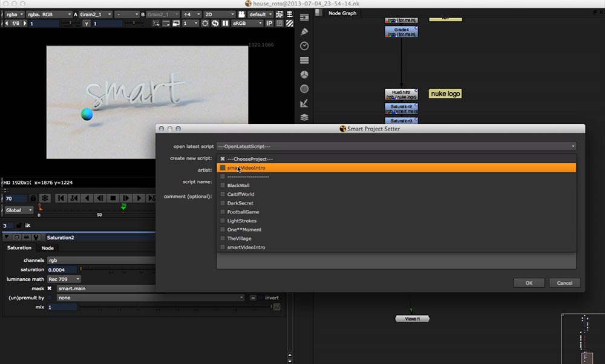Click the viewer ROI frame icon

(x=205, y=24)
